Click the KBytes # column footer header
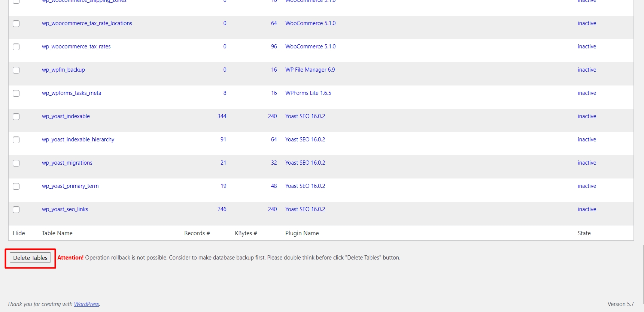644x312 pixels. (x=246, y=233)
